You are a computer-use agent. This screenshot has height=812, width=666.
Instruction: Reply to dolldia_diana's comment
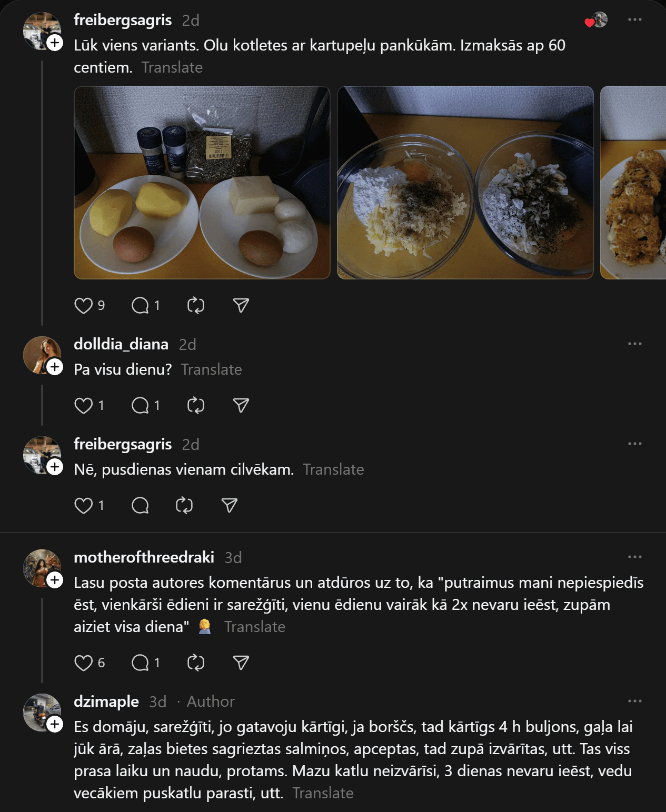pyautogui.click(x=140, y=406)
